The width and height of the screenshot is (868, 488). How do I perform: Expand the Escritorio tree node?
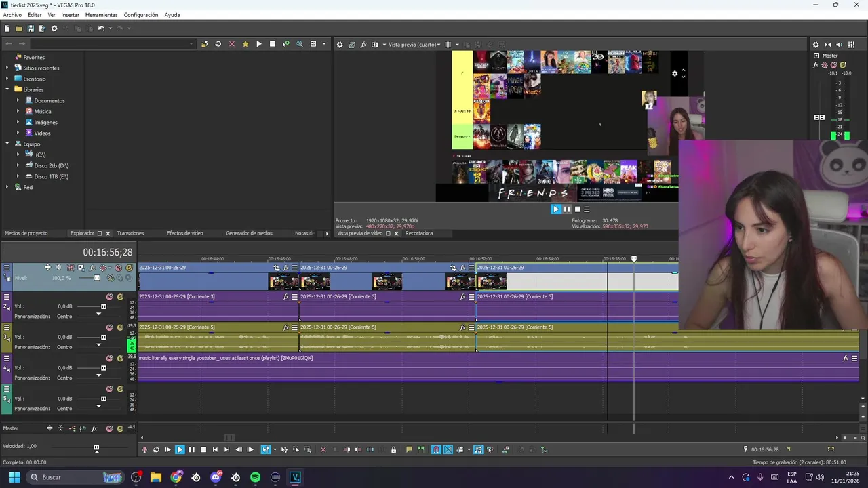pos(7,79)
